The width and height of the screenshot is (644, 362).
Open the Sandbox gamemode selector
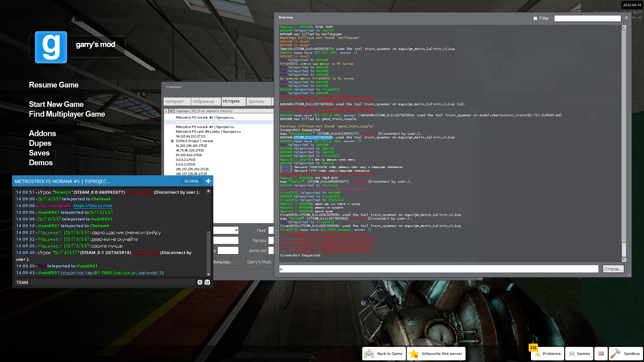click(626, 354)
